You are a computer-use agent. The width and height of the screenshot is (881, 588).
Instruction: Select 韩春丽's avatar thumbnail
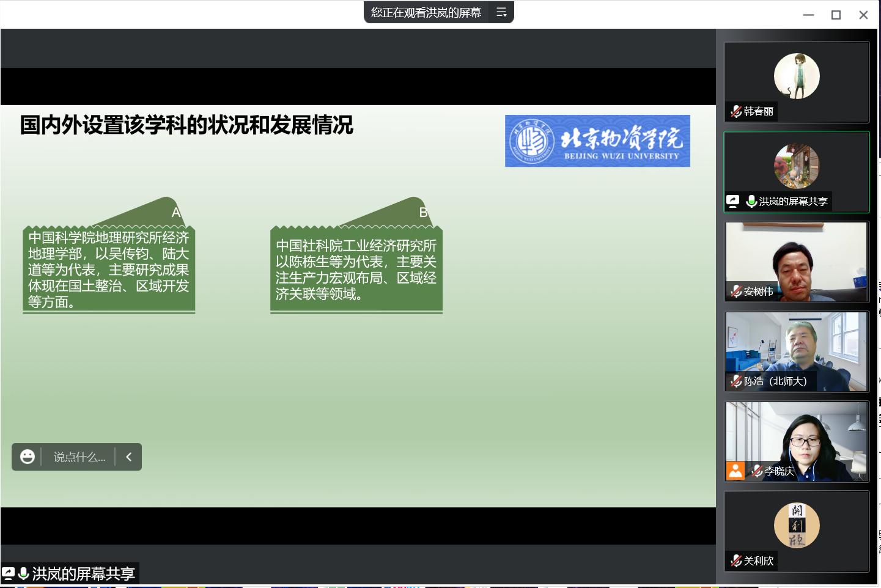(x=797, y=76)
